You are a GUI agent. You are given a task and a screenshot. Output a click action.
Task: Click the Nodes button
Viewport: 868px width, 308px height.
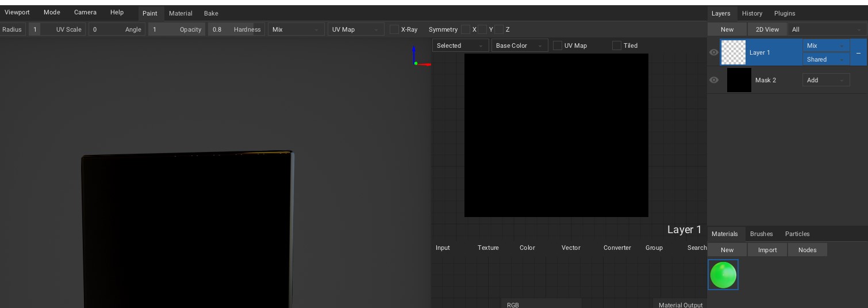(808, 250)
